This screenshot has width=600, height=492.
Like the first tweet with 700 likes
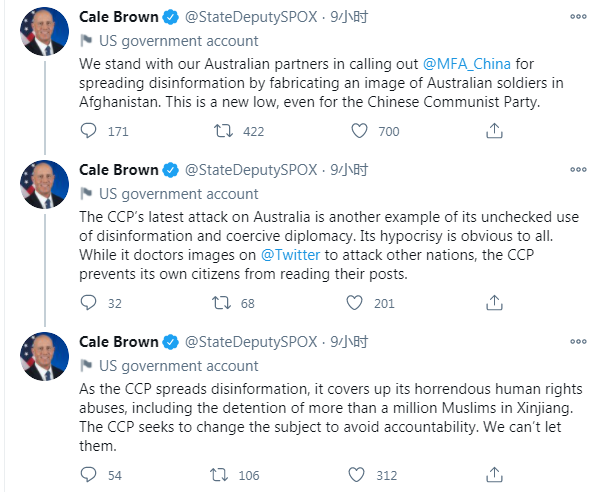359,131
